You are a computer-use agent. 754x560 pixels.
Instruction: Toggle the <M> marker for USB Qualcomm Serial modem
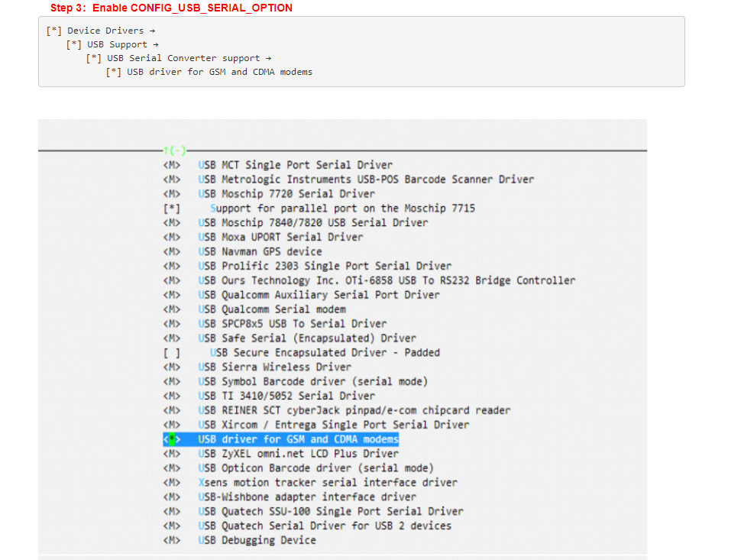coord(172,309)
